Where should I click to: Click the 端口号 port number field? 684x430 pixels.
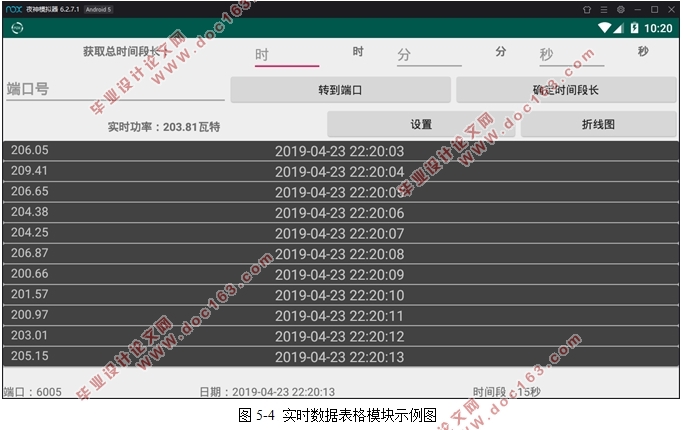pyautogui.click(x=115, y=89)
